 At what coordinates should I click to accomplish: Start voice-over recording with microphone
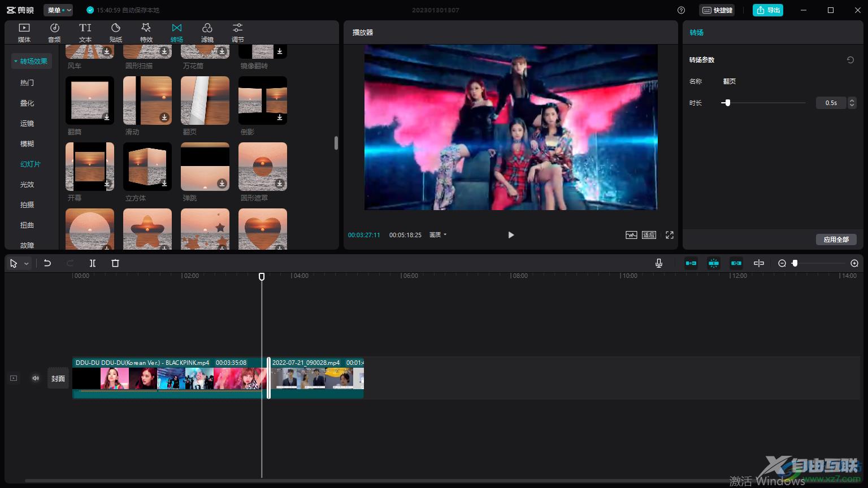click(x=659, y=263)
